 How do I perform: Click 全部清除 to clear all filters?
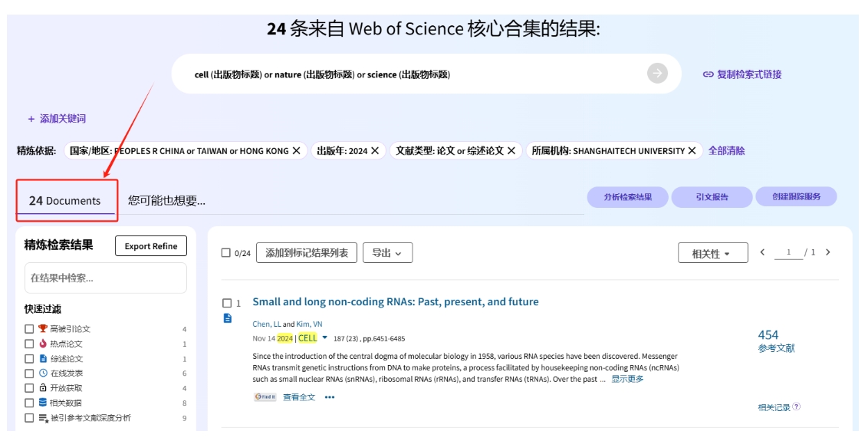pos(727,150)
